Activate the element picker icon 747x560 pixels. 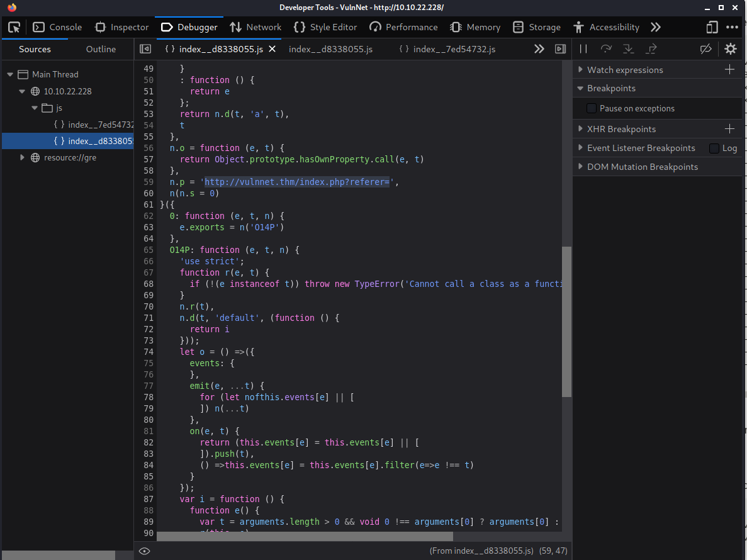pos(14,27)
